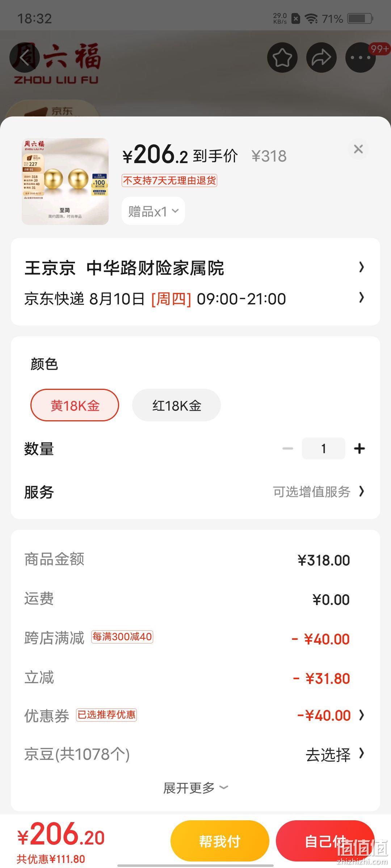Screen dimensions: 391x868
Task: Expand the 赠品x1 dropdown
Action: 154,211
